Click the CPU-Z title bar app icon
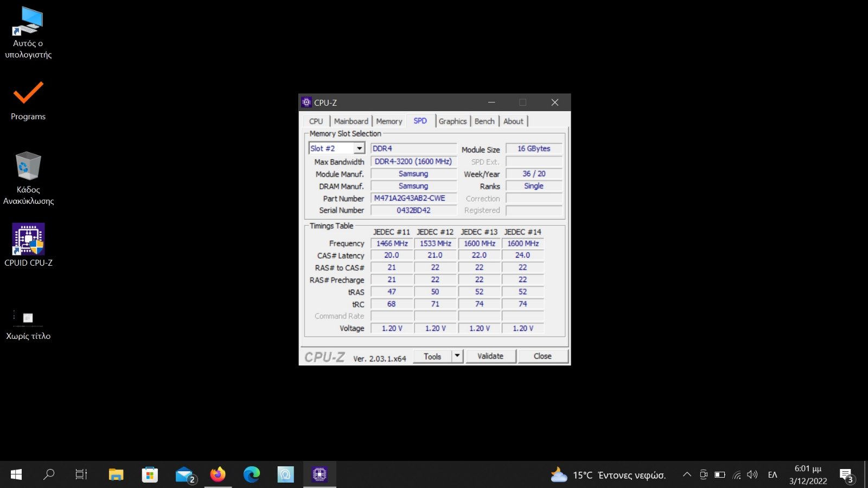The height and width of the screenshot is (488, 868). click(x=307, y=102)
